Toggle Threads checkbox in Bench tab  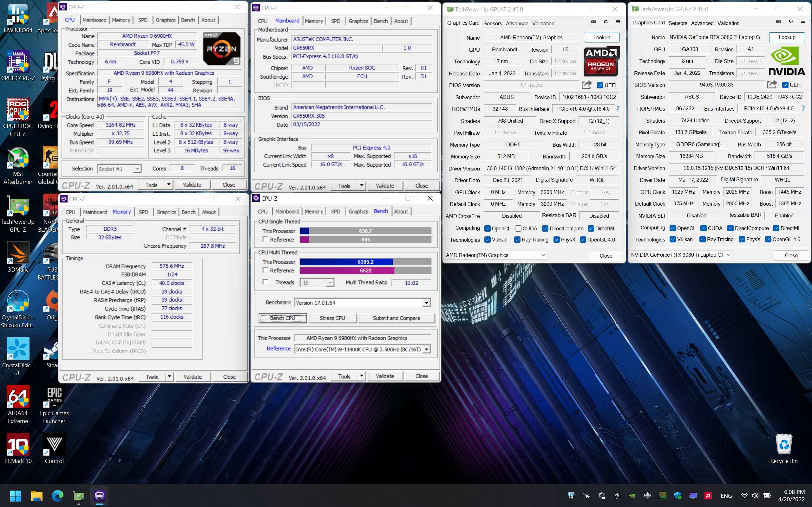click(x=265, y=282)
